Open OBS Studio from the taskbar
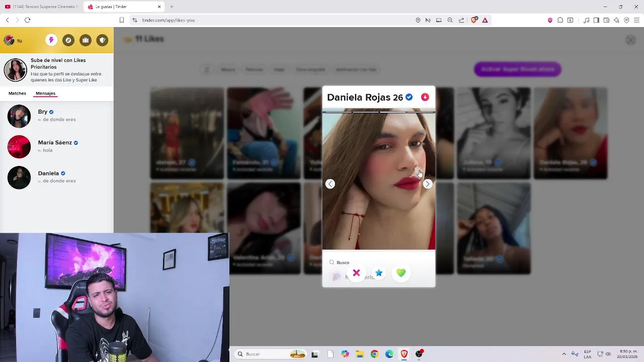Viewport: 644px width, 362px height. click(419, 354)
